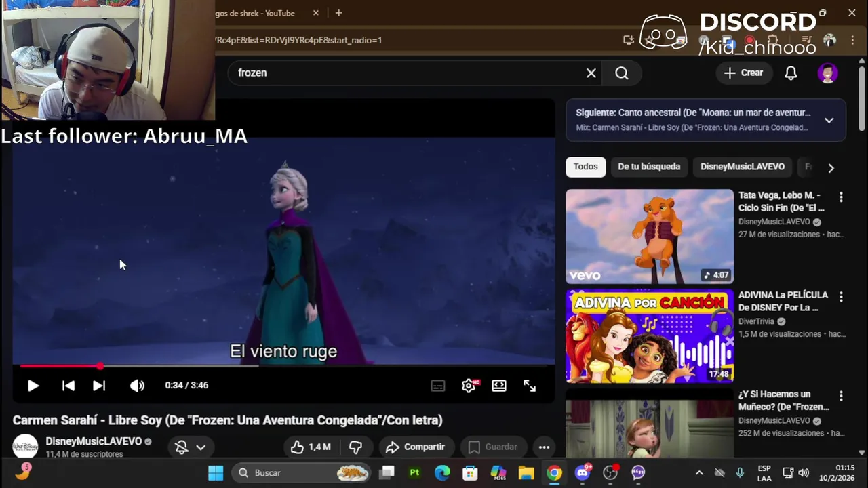Screen dimensions: 868x488
Task: Save the video with the Guardar button
Action: [493, 447]
